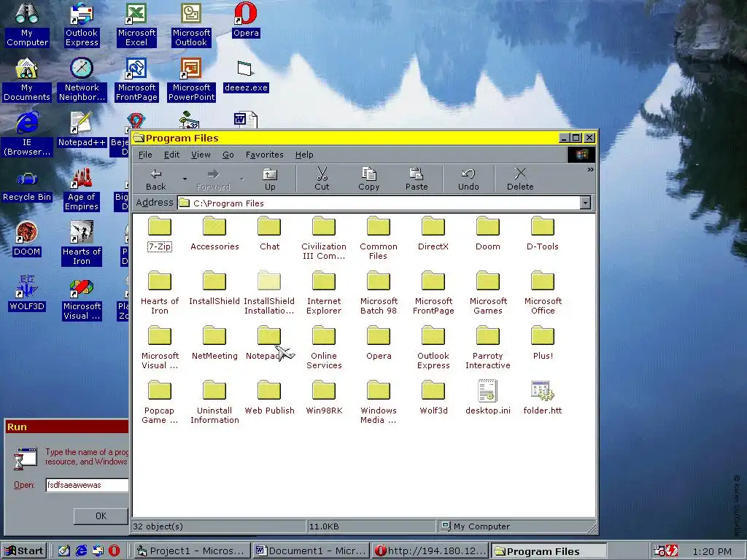The height and width of the screenshot is (560, 747).
Task: Click the Run dialog Open text field
Action: (88, 485)
